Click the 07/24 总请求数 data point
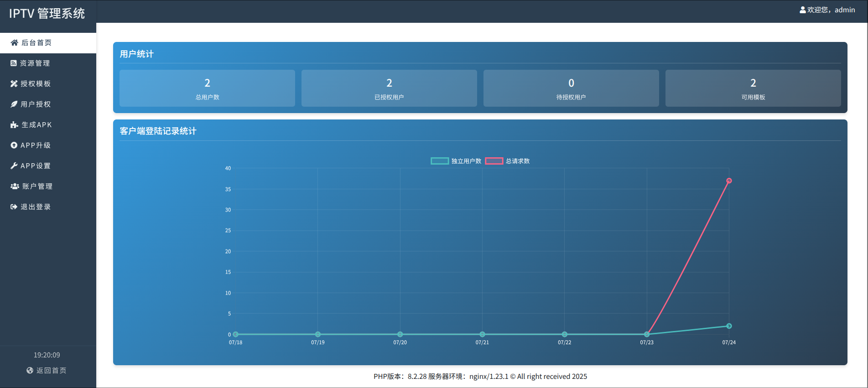The height and width of the screenshot is (388, 868). tap(729, 181)
